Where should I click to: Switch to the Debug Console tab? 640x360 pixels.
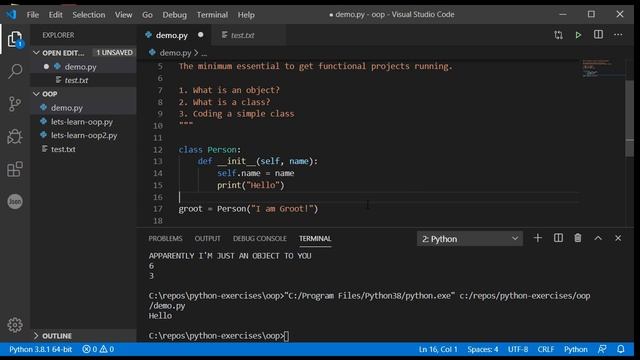pos(260,238)
